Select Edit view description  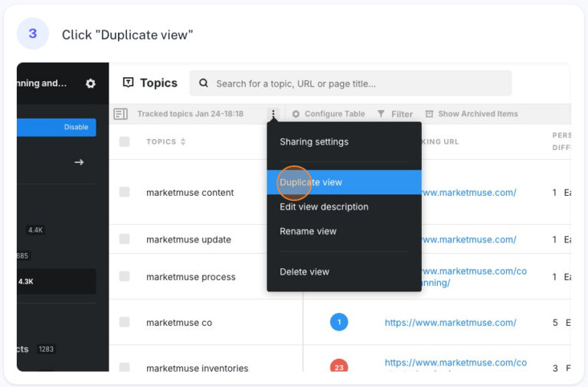click(344, 207)
